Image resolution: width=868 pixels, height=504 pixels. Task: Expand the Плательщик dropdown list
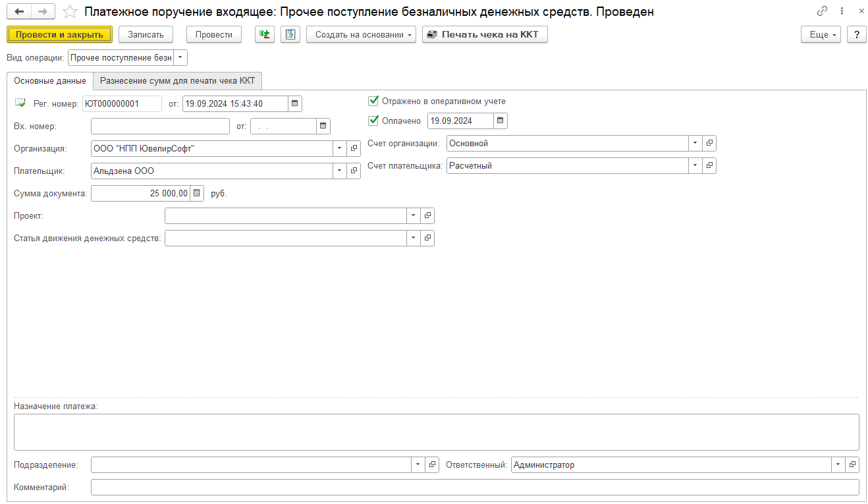click(x=340, y=171)
